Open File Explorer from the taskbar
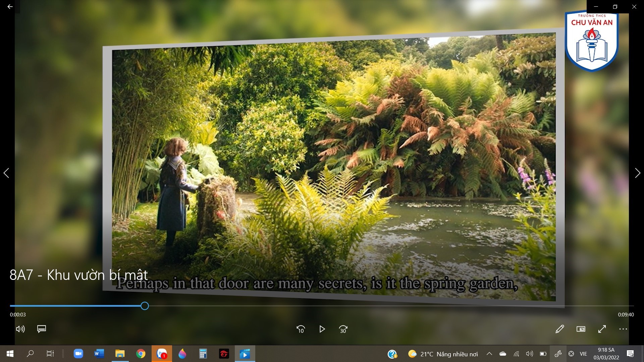This screenshot has height=362, width=644. tap(120, 354)
